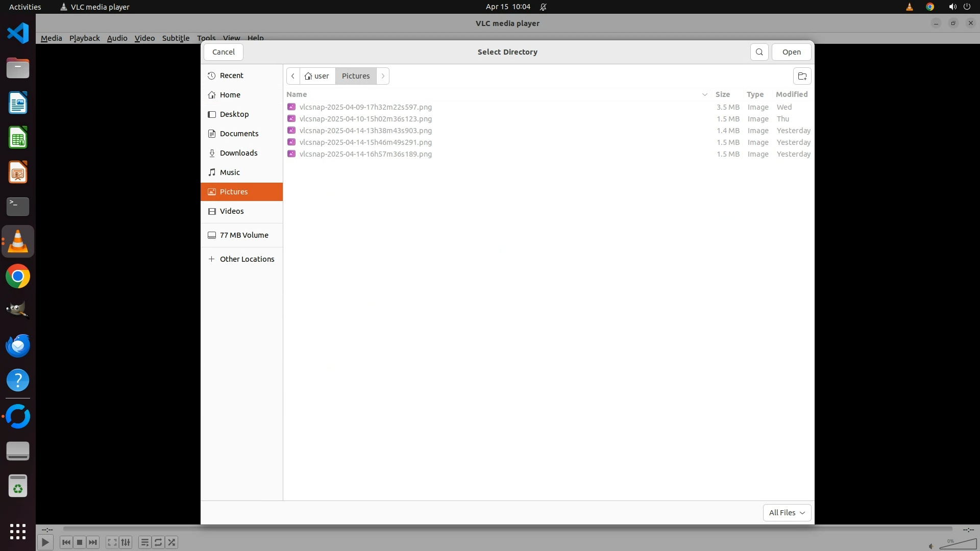The height and width of the screenshot is (551, 980).
Task: Click the search icon in dialog header
Action: (x=759, y=52)
